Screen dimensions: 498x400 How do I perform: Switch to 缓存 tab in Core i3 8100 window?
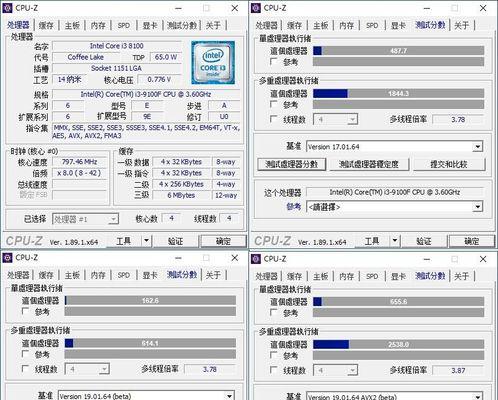46,25
